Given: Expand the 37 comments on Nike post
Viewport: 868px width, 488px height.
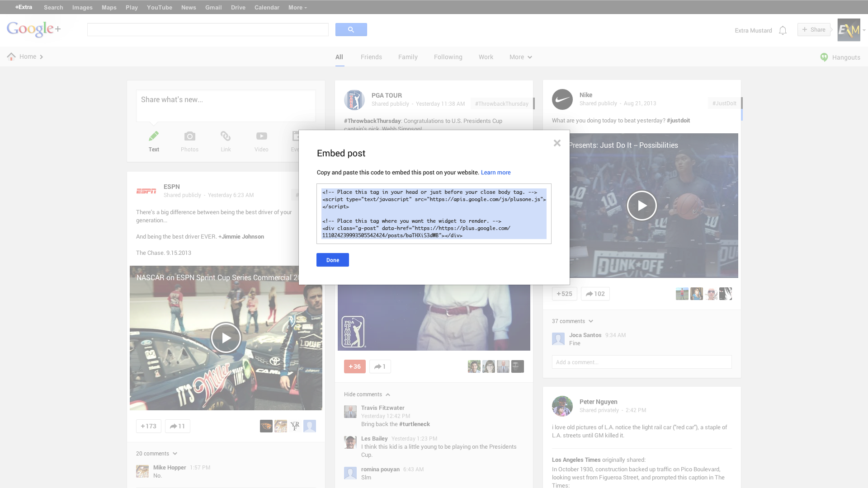Looking at the screenshot, I should pos(572,321).
